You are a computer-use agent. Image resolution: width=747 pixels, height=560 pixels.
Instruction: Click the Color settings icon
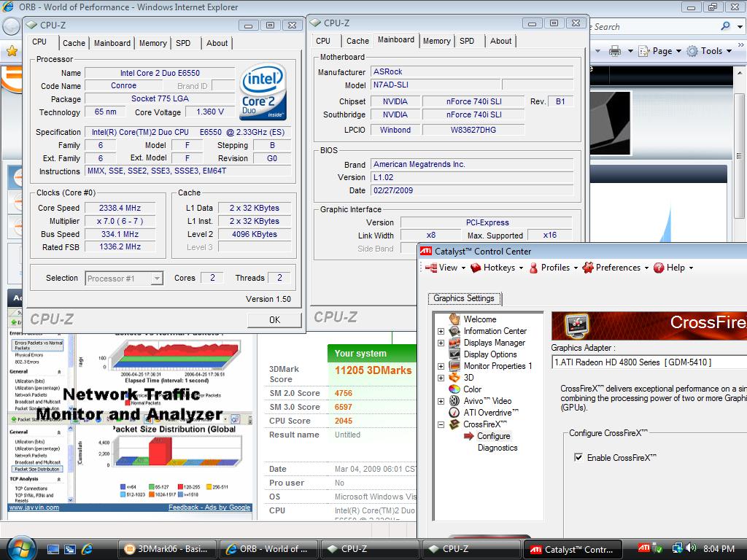454,389
